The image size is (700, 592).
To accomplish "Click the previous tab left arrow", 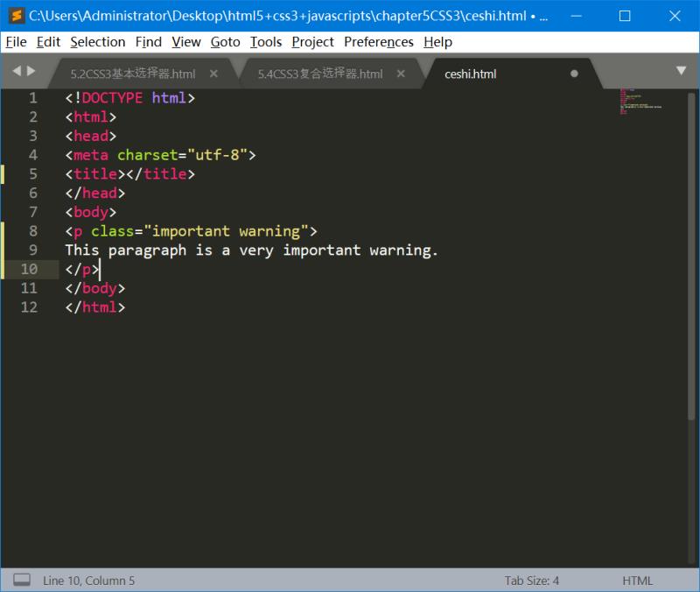I will click(x=17, y=71).
